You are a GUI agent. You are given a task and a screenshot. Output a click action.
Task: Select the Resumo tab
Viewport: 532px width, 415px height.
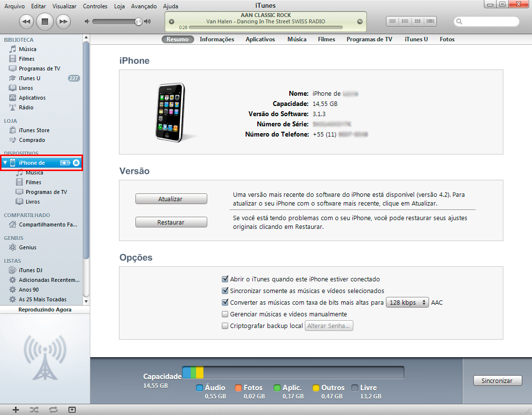click(178, 39)
